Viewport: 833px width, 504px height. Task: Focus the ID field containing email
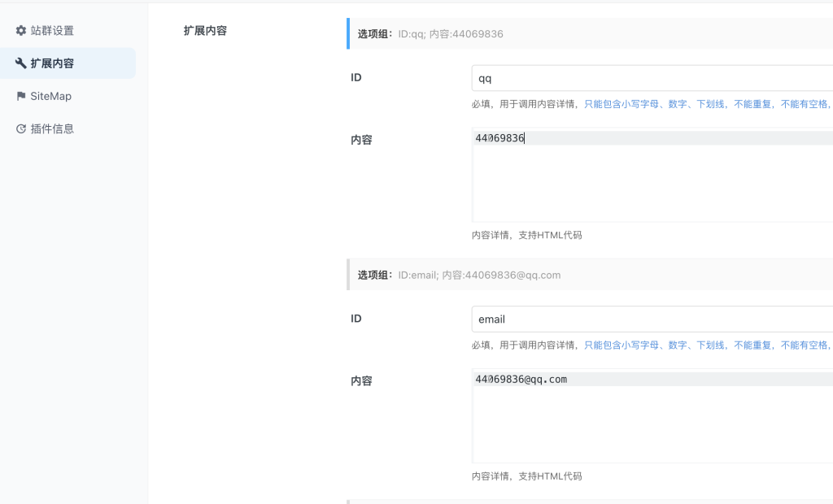tap(651, 319)
